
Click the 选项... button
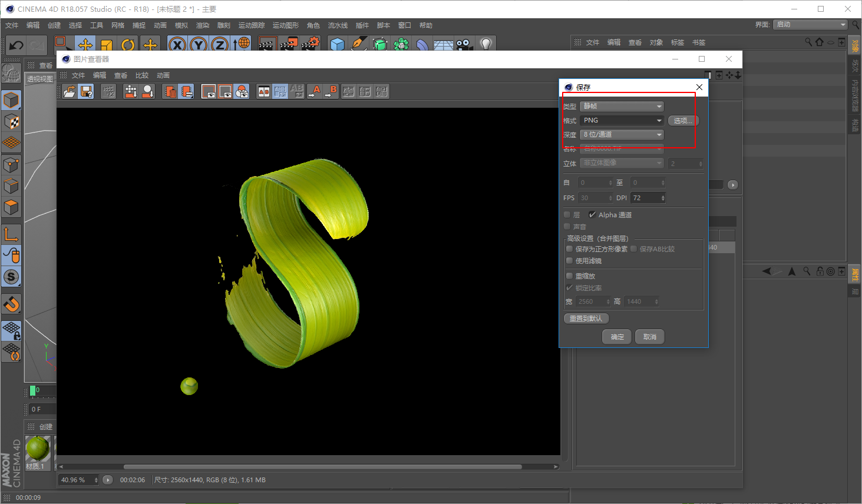(x=683, y=120)
